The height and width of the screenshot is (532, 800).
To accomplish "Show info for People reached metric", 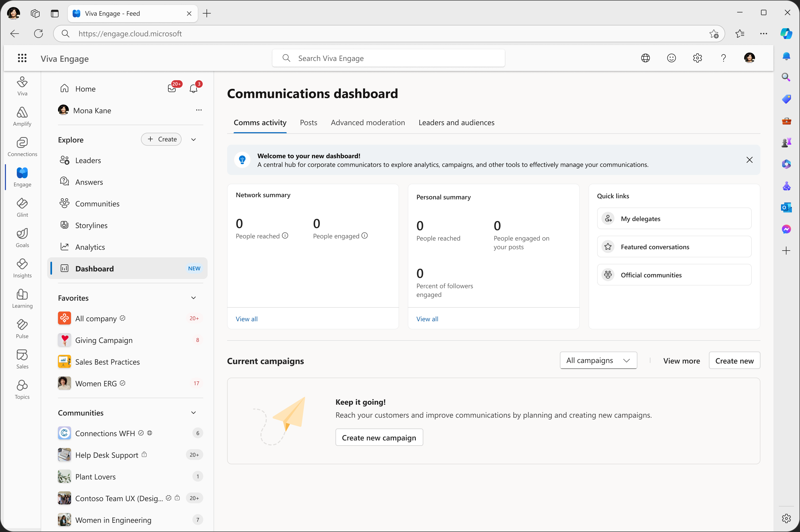I will (x=285, y=235).
